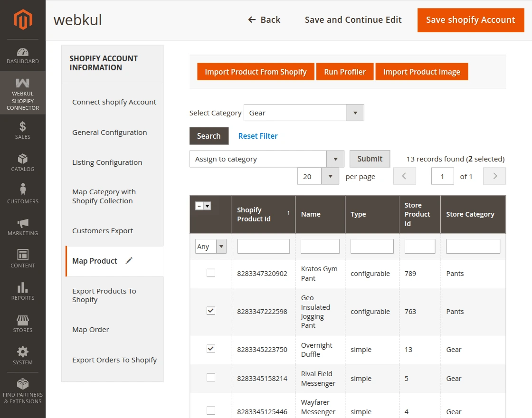
Task: Select the Map Product tab
Action: (x=114, y=261)
